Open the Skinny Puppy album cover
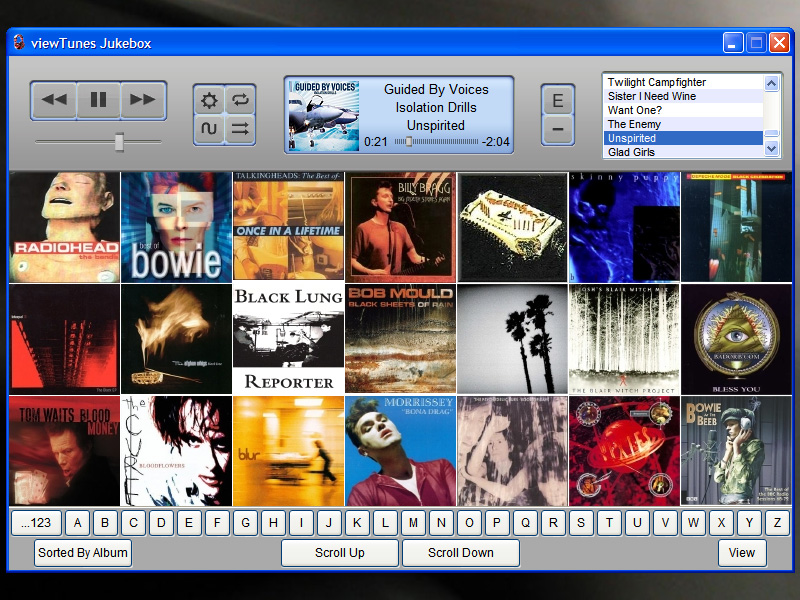Image resolution: width=800 pixels, height=600 pixels. [x=624, y=227]
